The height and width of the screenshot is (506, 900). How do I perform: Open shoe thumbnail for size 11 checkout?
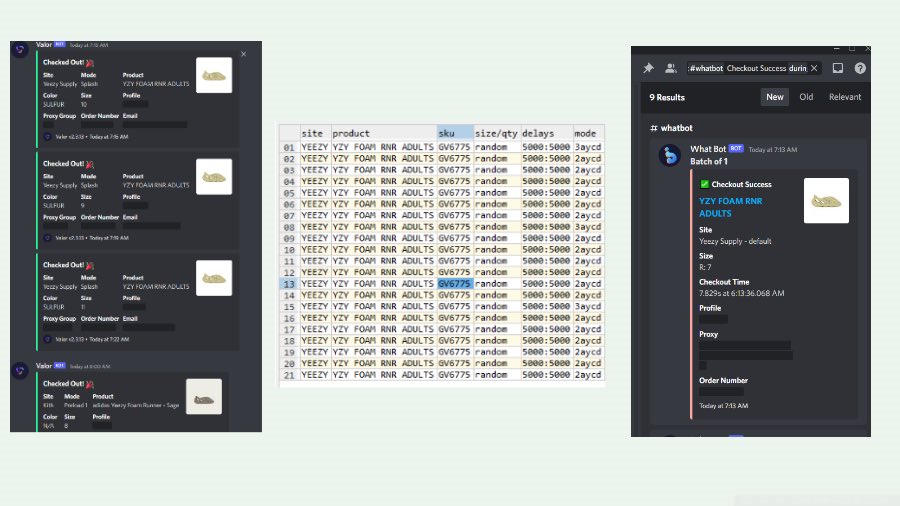pyautogui.click(x=214, y=278)
